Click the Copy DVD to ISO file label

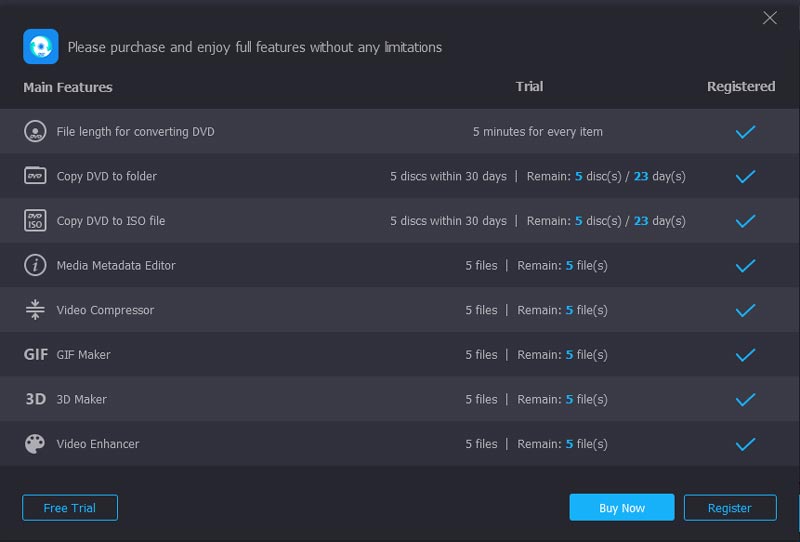[x=111, y=221]
